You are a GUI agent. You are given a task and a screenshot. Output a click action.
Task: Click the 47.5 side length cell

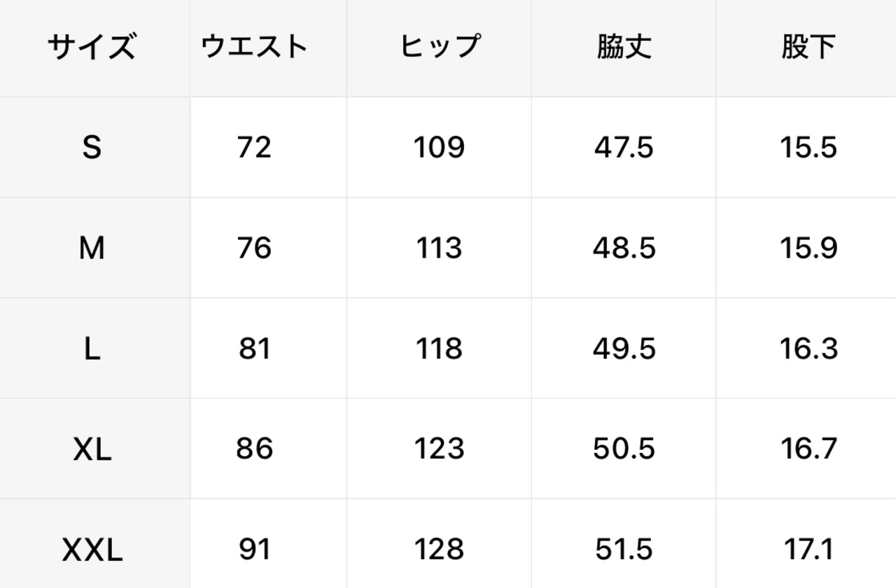coord(624,148)
